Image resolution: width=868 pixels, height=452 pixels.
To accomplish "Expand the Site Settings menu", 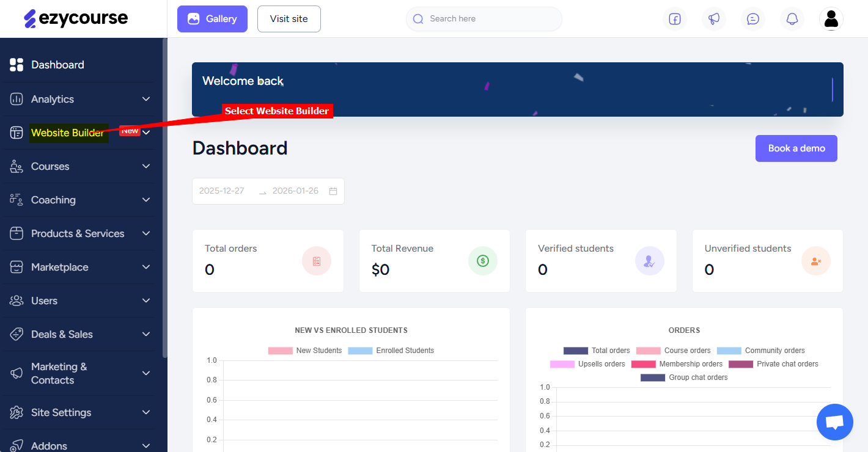I will [x=62, y=412].
